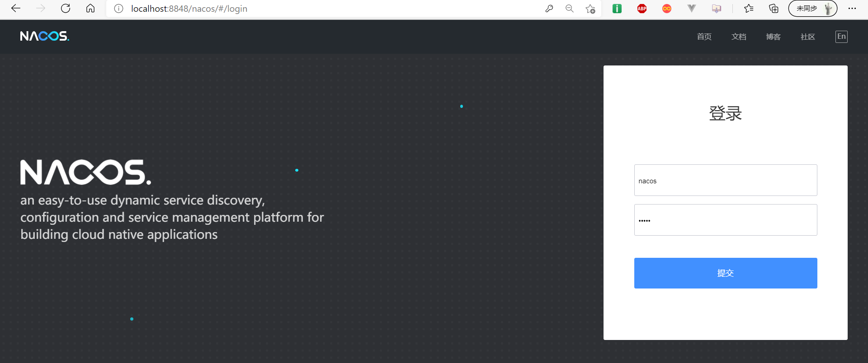
Task: Open the green extension icon
Action: [617, 9]
